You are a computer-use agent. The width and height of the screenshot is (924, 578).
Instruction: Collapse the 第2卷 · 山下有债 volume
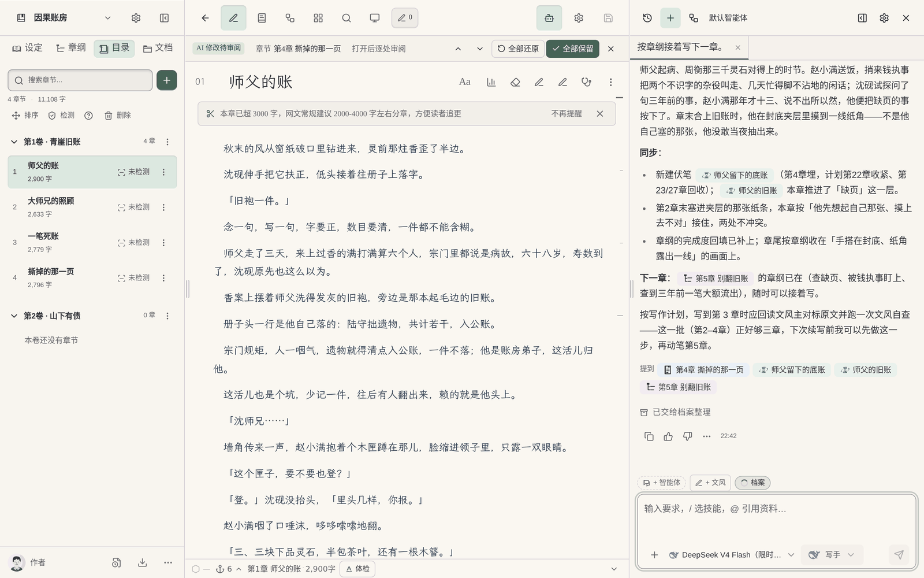[14, 316]
